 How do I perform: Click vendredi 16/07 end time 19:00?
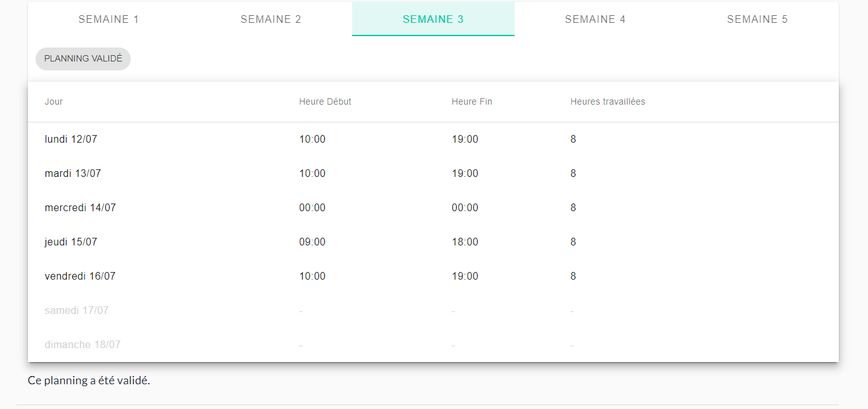tap(465, 276)
